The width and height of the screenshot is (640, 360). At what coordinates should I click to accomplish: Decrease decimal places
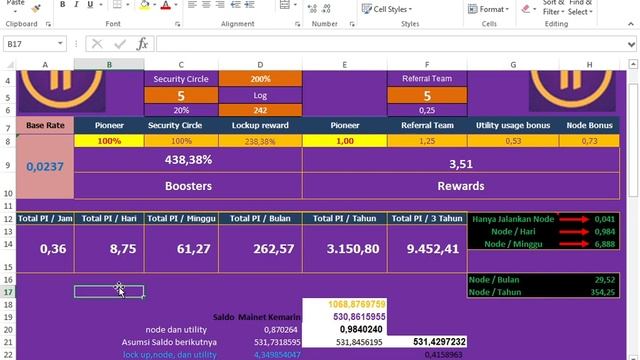(326, 8)
